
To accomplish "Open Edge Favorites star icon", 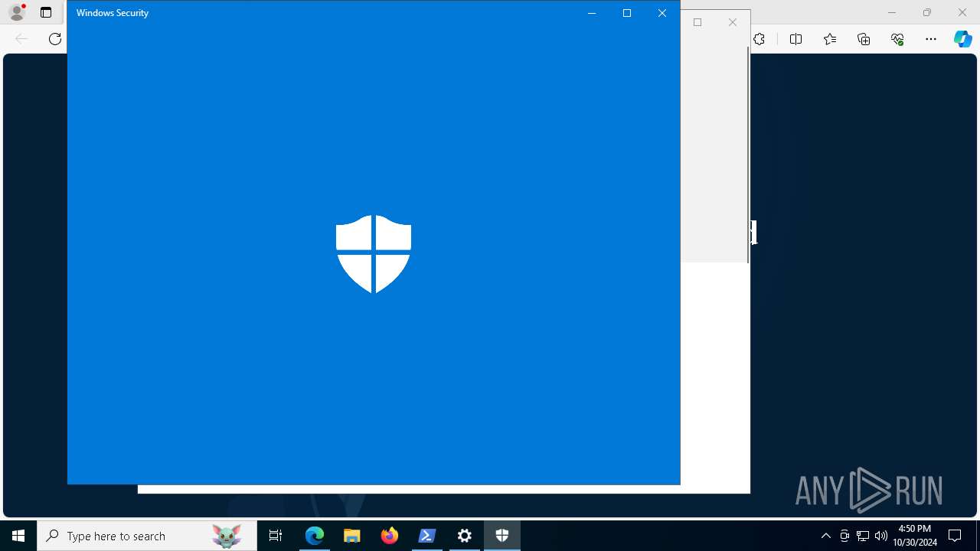I will click(x=830, y=39).
